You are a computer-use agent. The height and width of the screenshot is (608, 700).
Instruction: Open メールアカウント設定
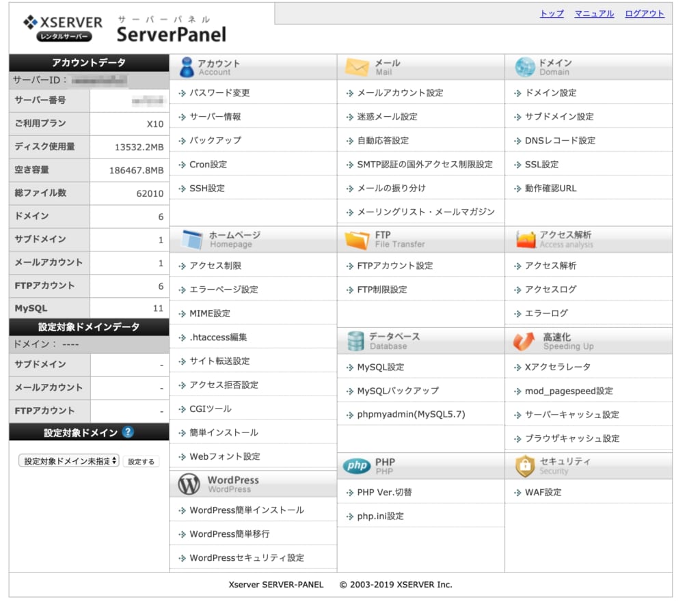[x=400, y=93]
